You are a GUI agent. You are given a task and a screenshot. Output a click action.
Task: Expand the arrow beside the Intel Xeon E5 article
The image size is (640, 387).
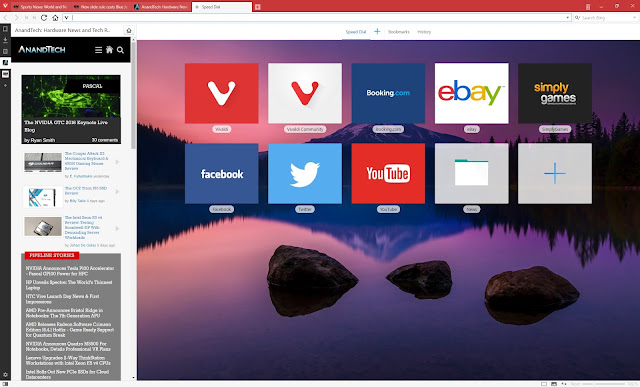coord(117,229)
